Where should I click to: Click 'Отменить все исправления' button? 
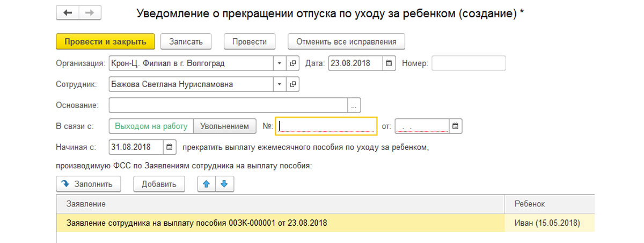[346, 41]
